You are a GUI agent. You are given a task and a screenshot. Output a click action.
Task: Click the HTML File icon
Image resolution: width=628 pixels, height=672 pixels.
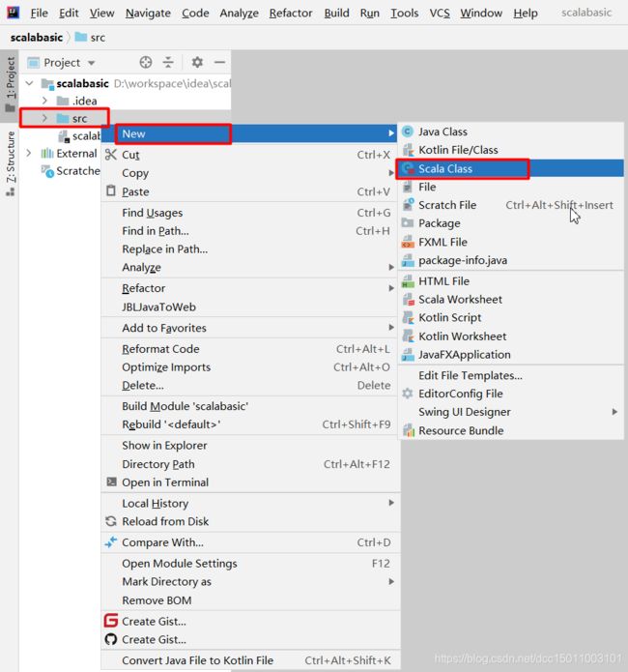pyautogui.click(x=408, y=281)
